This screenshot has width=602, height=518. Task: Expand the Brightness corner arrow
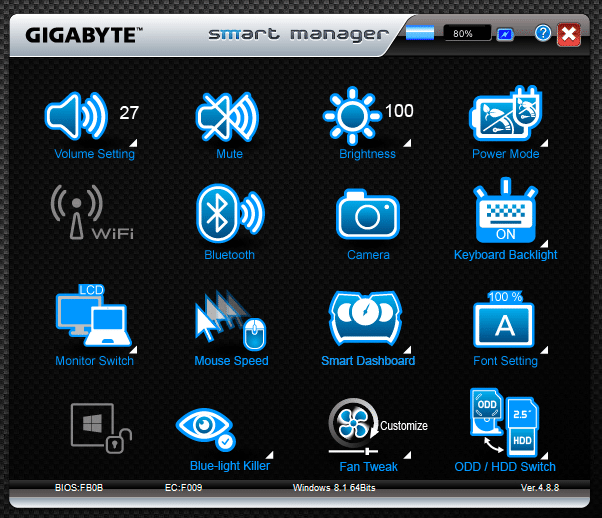407,143
